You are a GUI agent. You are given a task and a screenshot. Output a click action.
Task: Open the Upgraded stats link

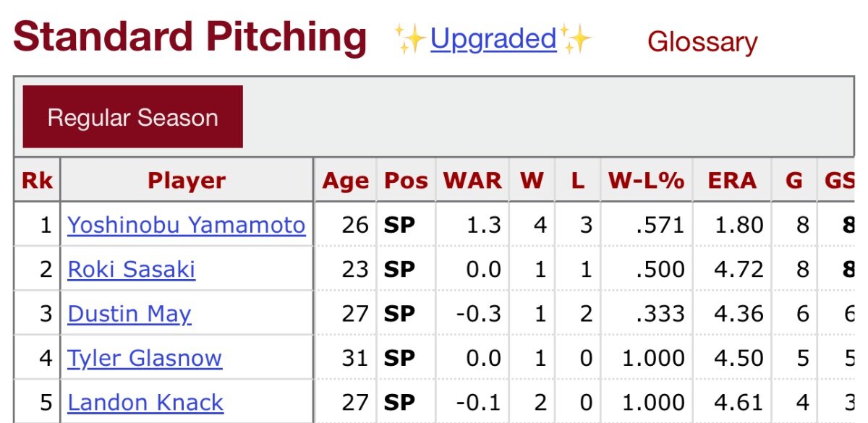(493, 38)
